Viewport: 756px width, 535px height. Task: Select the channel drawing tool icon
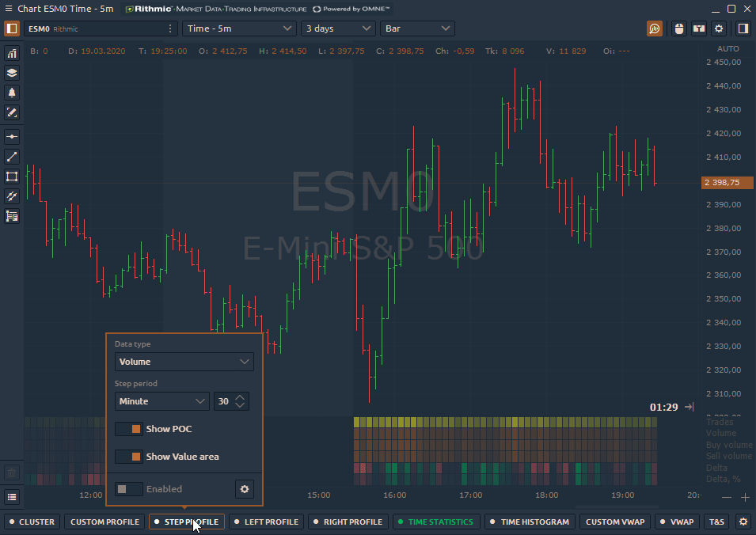(x=12, y=196)
